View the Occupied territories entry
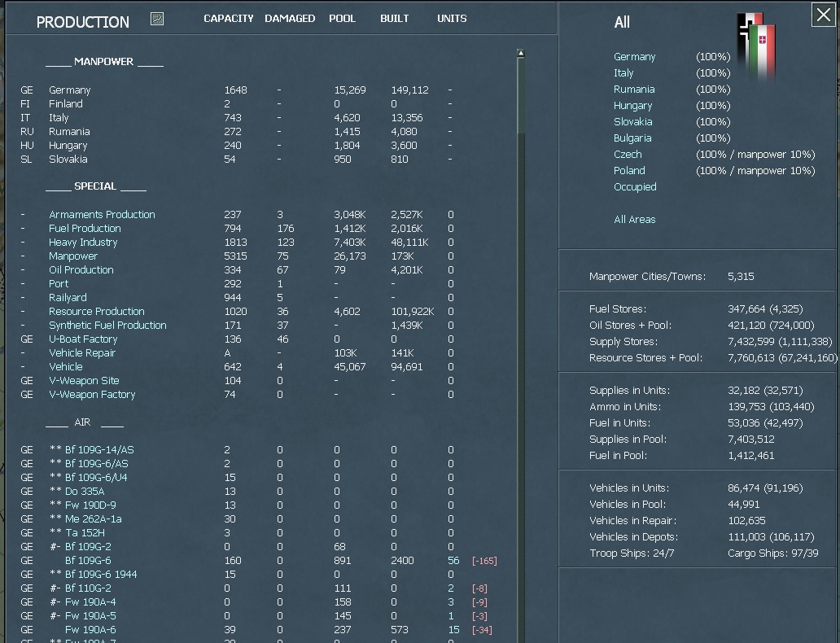Screen dimensions: 840x643 [x=635, y=186]
